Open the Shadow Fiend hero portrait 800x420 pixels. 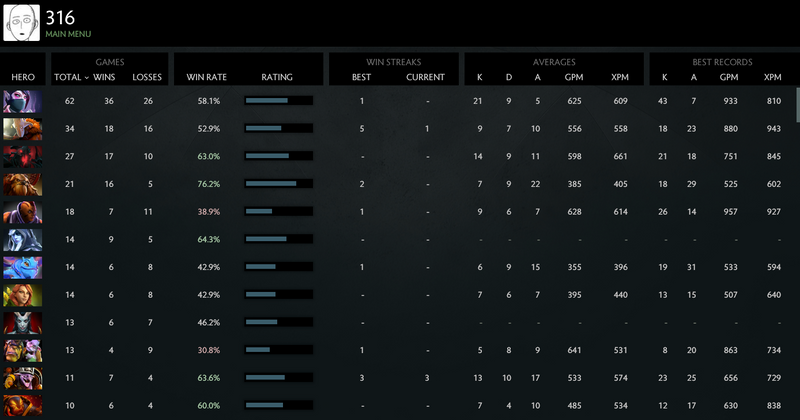(x=22, y=156)
